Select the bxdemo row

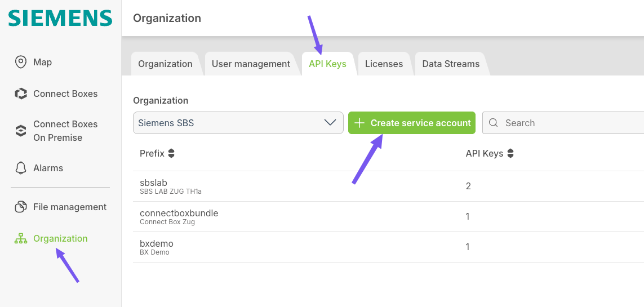click(389, 247)
